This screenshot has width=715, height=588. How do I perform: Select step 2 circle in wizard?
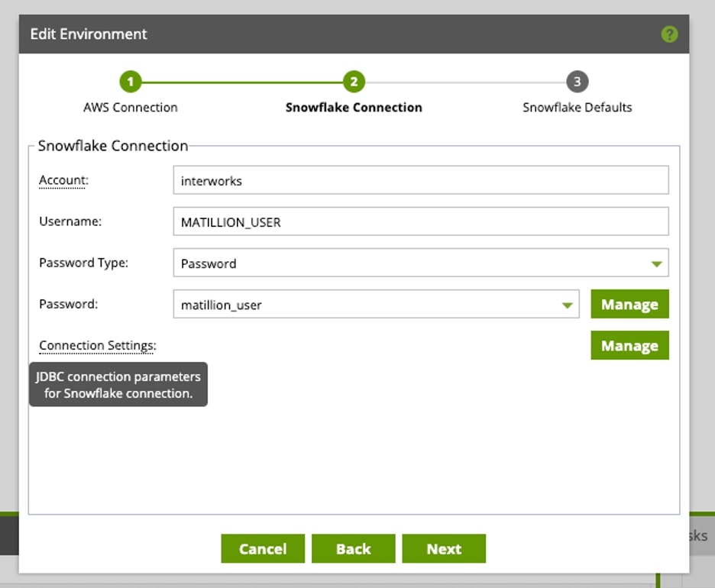tap(354, 82)
